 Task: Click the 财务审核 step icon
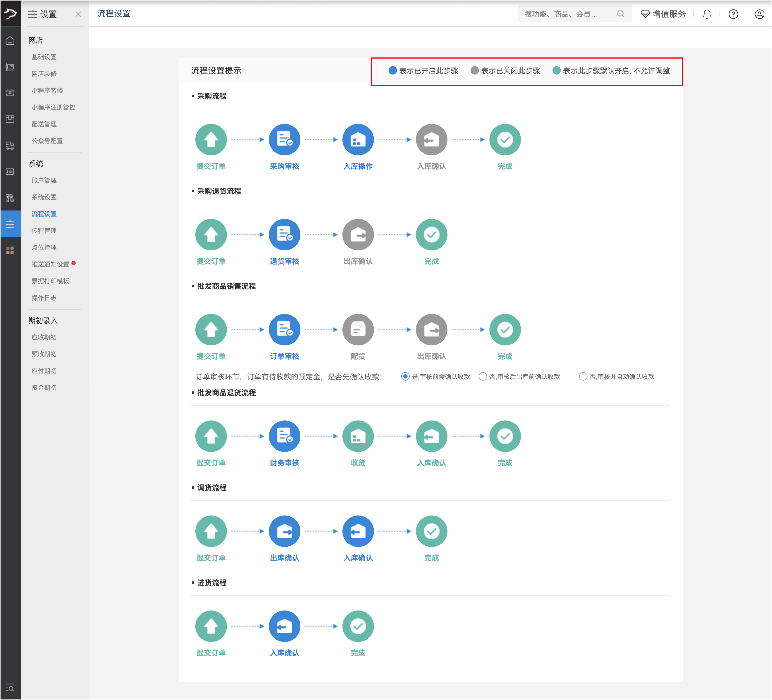tap(284, 436)
